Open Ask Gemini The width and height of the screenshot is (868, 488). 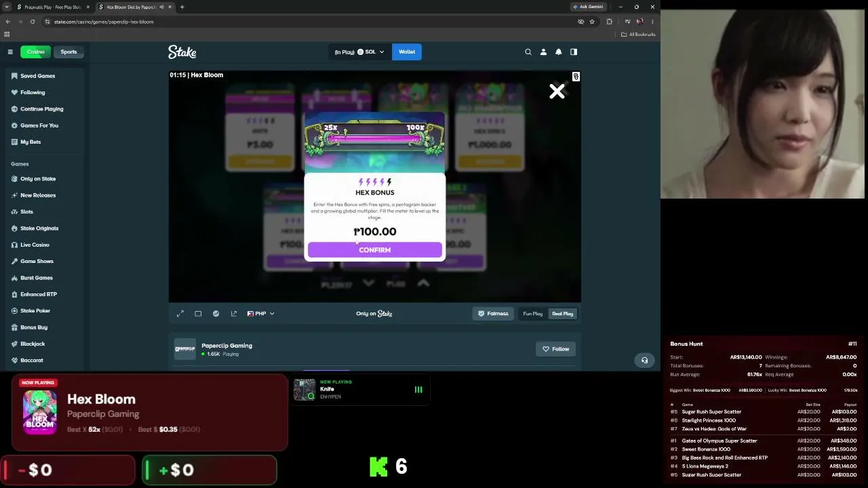(588, 7)
